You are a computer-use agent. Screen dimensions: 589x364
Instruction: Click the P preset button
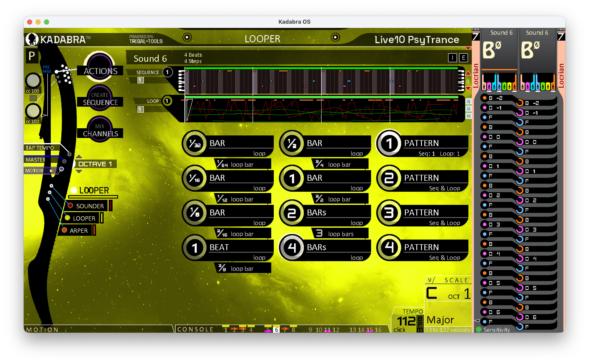(32, 56)
